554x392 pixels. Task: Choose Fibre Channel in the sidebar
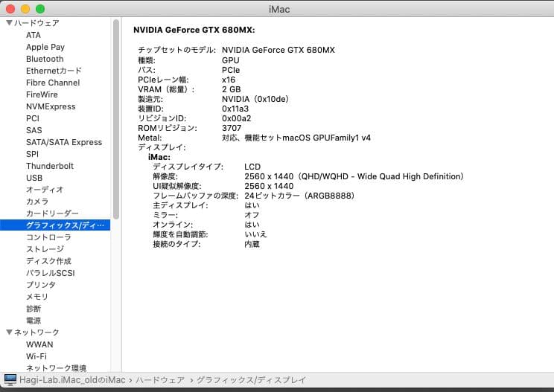pyautogui.click(x=53, y=83)
